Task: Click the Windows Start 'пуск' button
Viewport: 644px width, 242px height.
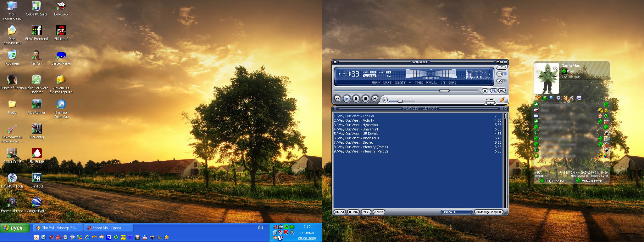Action: [x=14, y=228]
